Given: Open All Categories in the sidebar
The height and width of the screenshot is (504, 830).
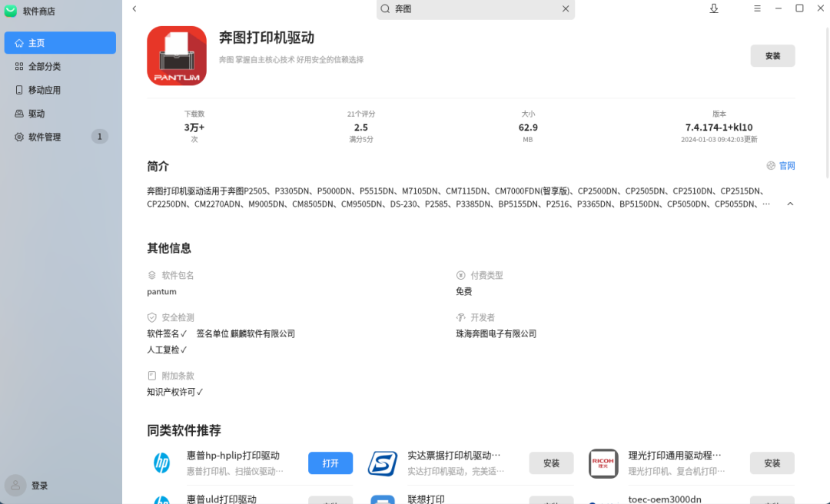Looking at the screenshot, I should click(60, 67).
